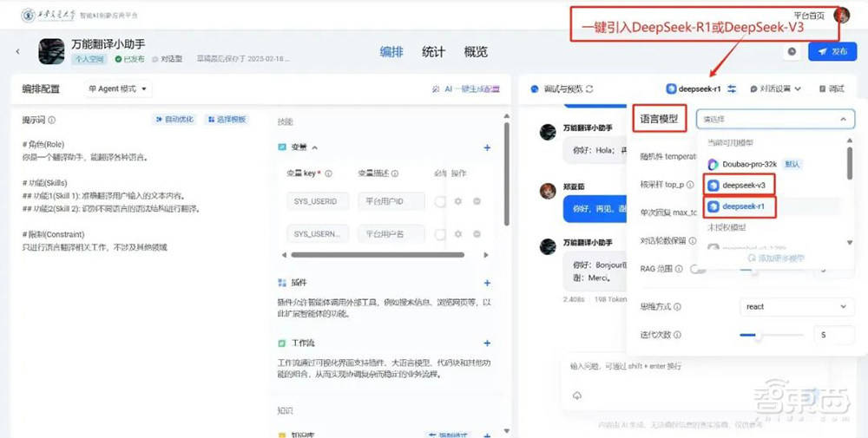Open the 单 Agent 模式 dropdown

click(x=118, y=88)
